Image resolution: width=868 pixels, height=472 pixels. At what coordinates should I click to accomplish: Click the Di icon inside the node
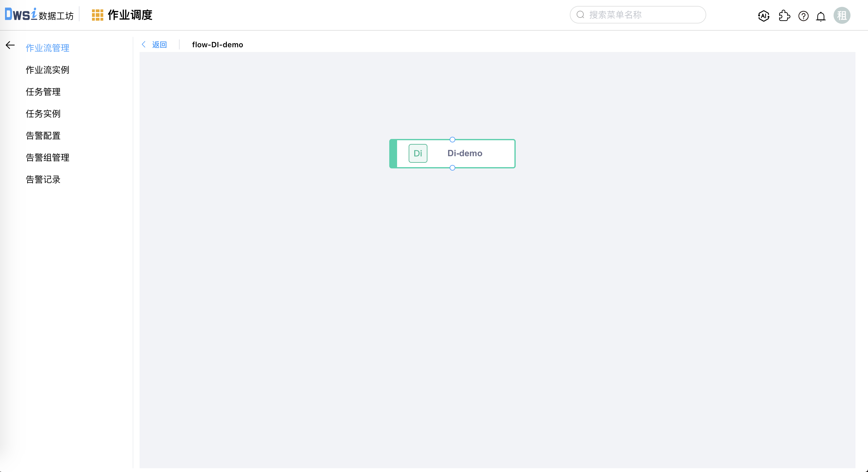[418, 153]
